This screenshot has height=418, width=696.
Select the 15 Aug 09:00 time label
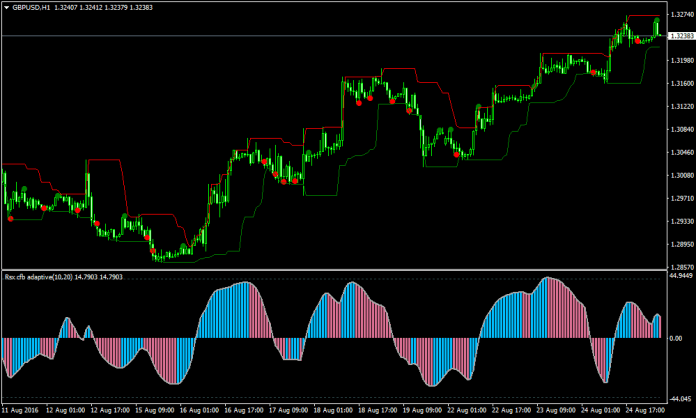pos(155,410)
